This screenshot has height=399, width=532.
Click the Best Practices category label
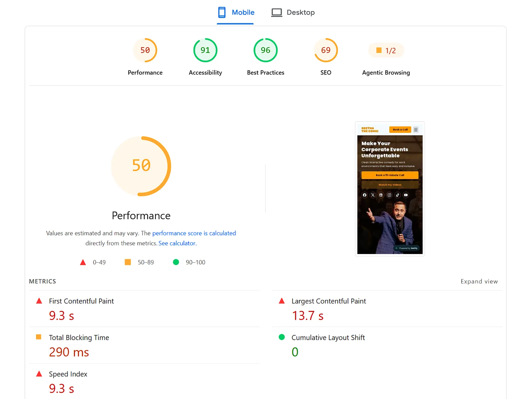265,72
